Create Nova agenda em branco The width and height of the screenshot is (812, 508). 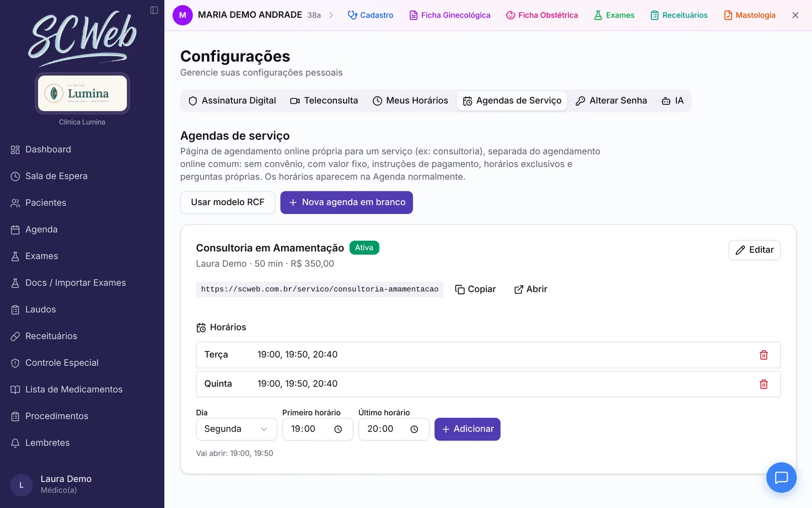click(x=347, y=202)
